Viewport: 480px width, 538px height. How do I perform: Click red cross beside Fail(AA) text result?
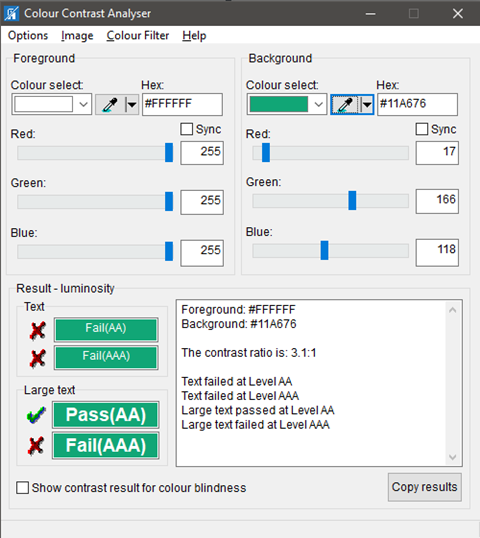click(x=37, y=330)
